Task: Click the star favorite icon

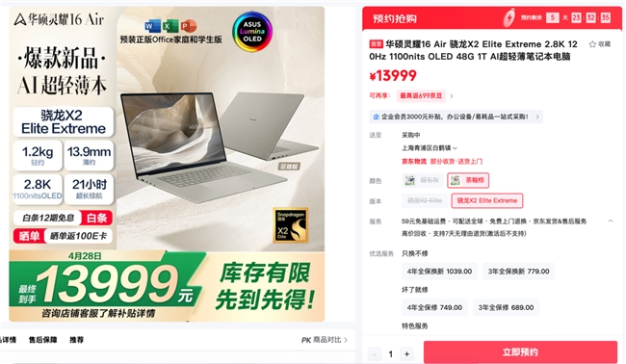Action: (592, 44)
